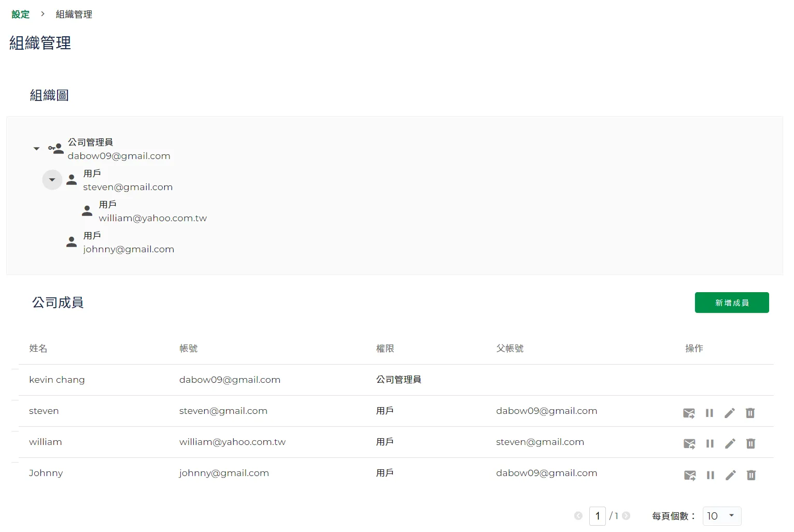Viewport: 794px width, 532px height.
Task: Resend invitation email to steven
Action: 689,413
